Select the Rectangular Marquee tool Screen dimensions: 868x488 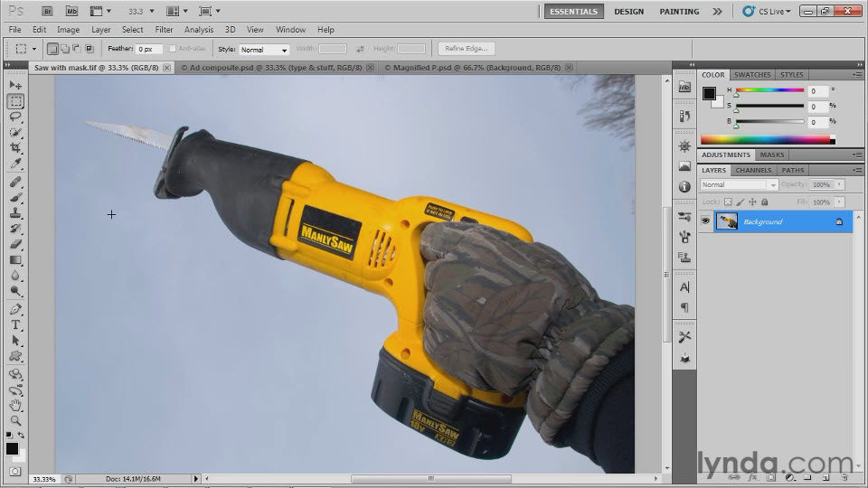point(15,101)
